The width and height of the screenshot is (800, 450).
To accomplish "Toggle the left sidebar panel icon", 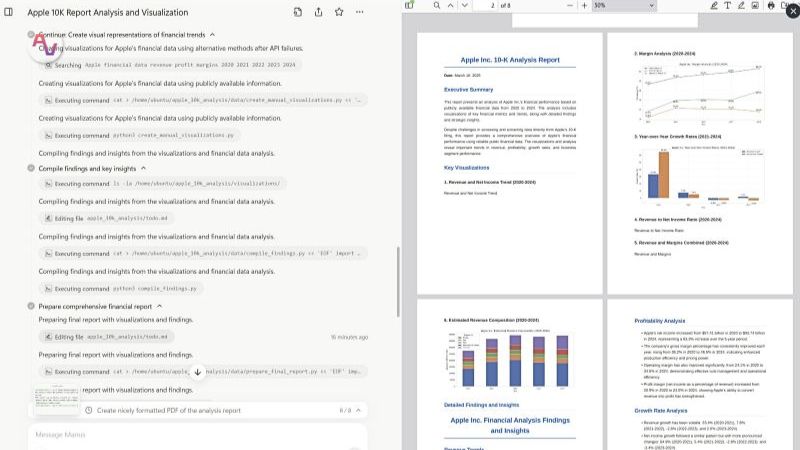I will pyautogui.click(x=9, y=12).
